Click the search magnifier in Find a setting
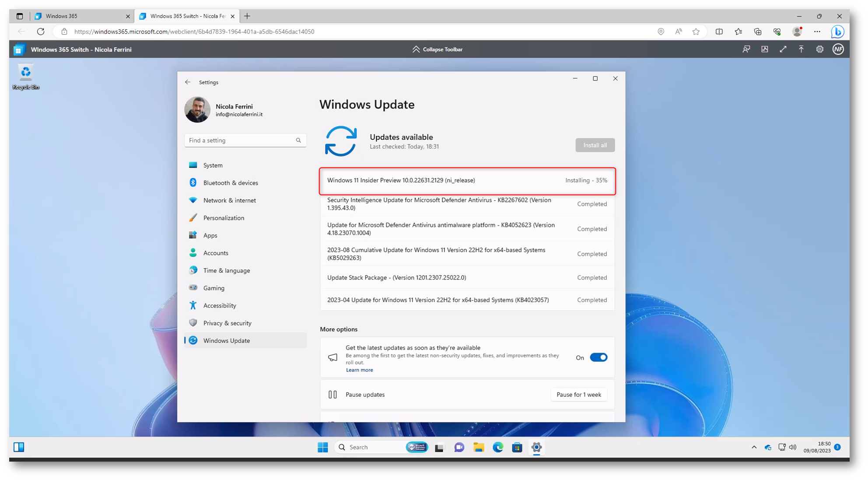This screenshot has height=480, width=868. pos(298,140)
